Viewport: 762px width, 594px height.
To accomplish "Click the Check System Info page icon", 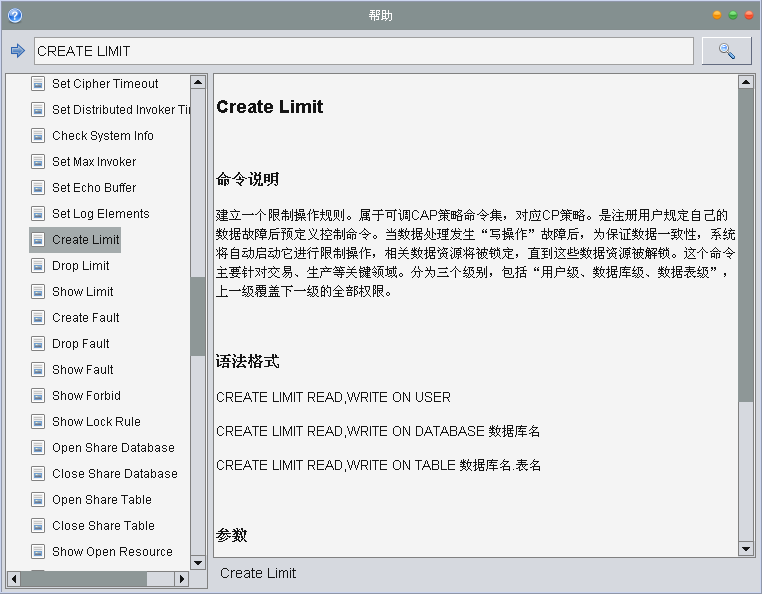I will coord(38,136).
